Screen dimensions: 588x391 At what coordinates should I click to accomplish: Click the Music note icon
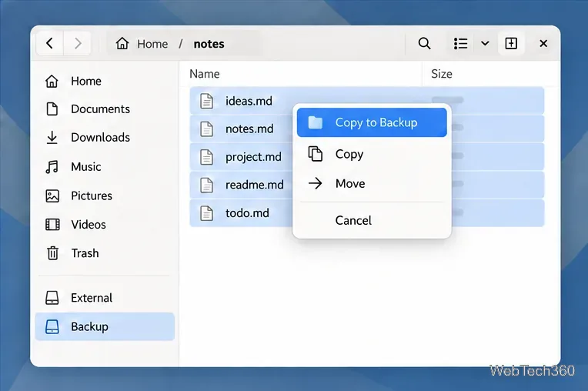[x=52, y=166]
